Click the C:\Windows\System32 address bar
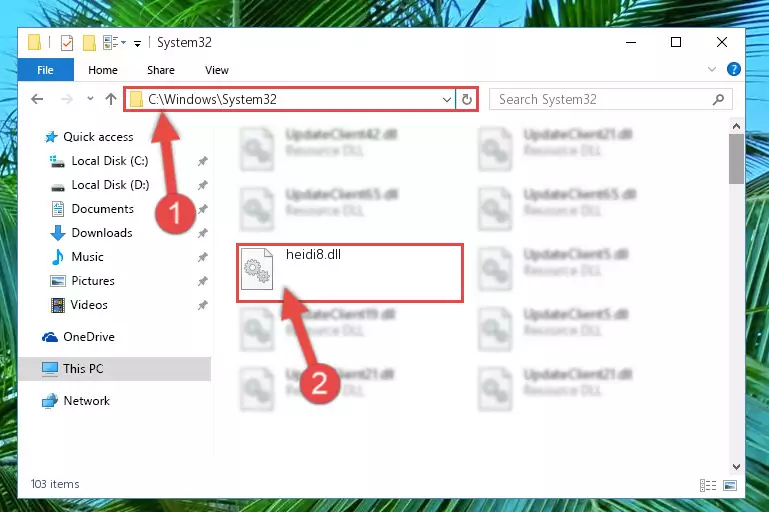 pos(290,100)
